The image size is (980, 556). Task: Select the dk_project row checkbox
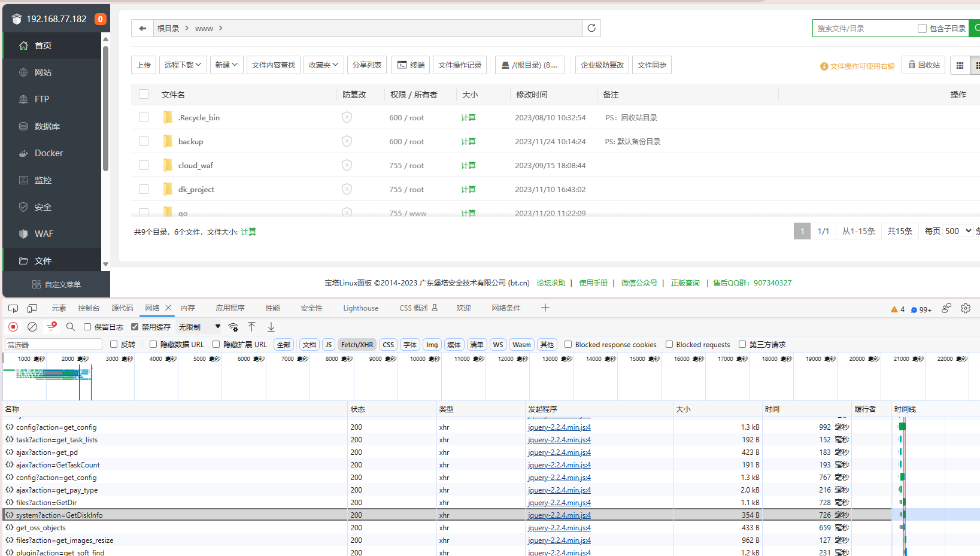[x=144, y=189]
